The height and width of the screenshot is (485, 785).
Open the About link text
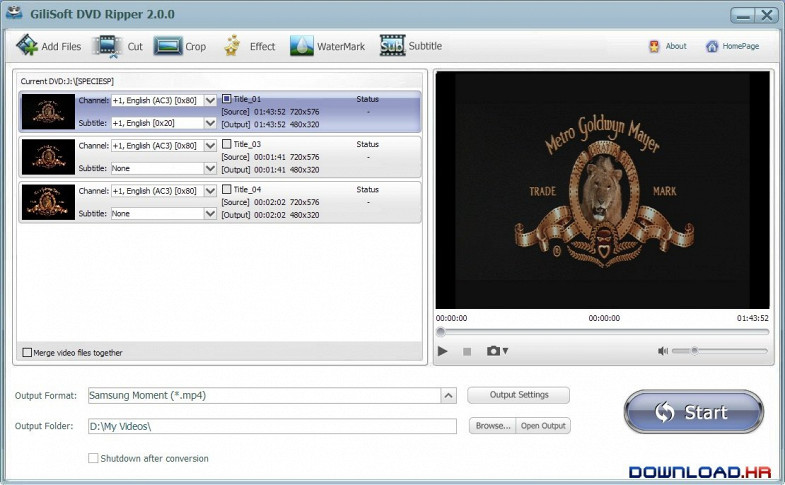click(676, 46)
